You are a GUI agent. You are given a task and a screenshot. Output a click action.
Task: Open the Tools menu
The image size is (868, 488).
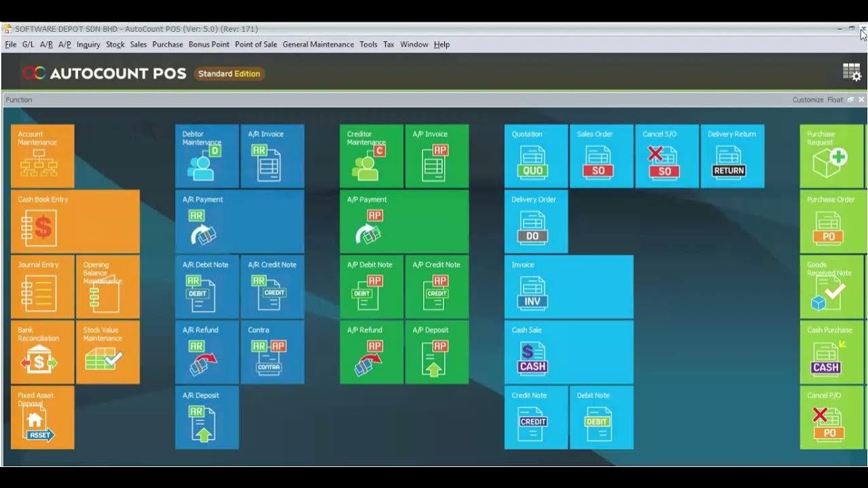(x=368, y=44)
